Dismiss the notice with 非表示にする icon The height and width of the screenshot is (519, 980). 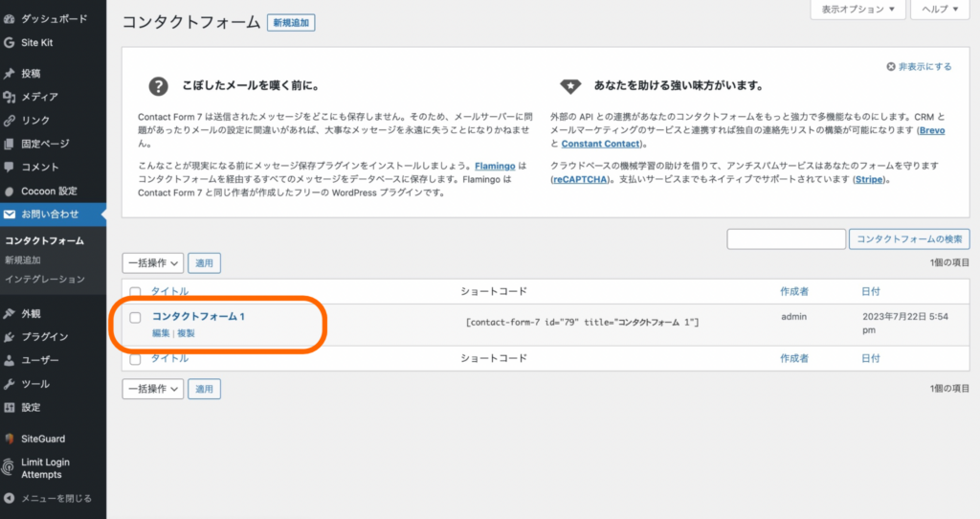click(891, 67)
